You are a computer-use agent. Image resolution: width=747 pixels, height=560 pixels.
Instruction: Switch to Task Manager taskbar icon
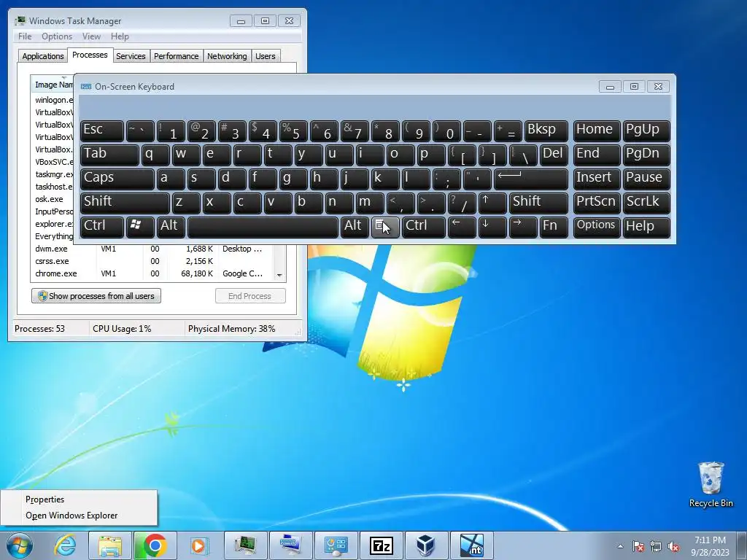click(x=245, y=545)
